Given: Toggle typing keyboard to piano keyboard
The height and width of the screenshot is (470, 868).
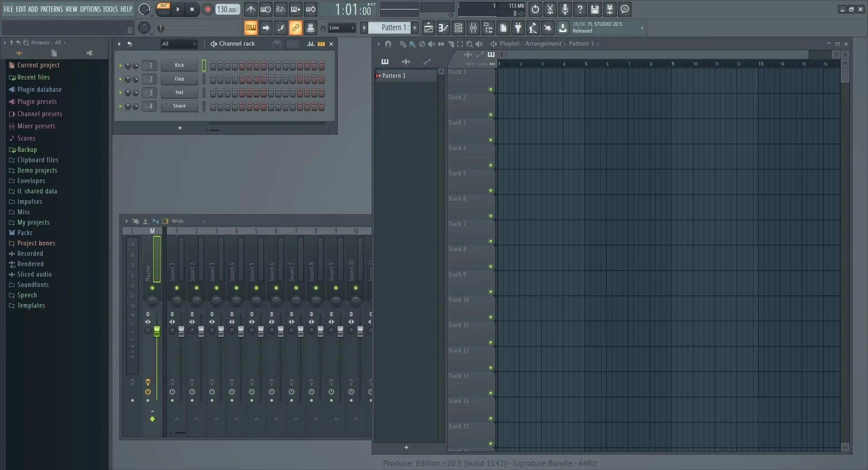Looking at the screenshot, I should point(251,28).
